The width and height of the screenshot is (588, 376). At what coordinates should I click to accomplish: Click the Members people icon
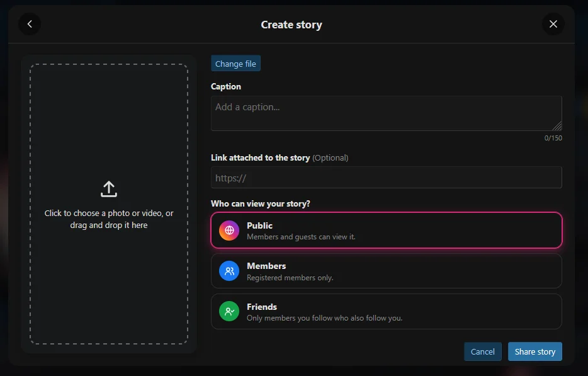229,271
